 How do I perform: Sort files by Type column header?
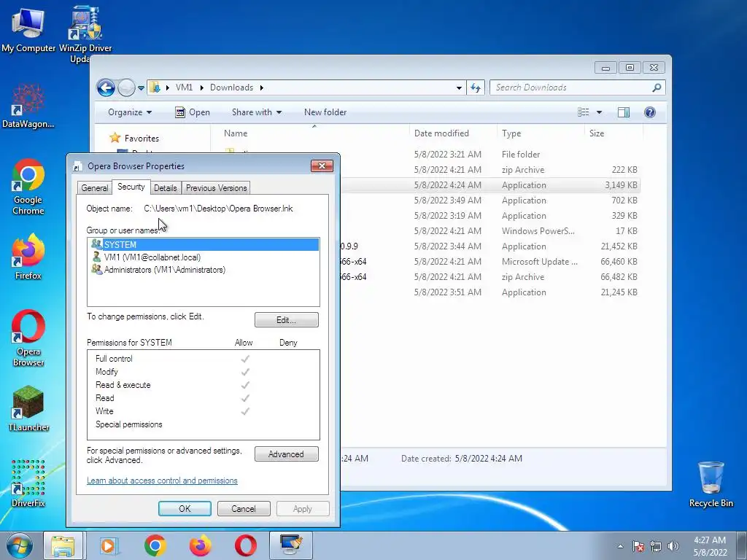[x=541, y=133]
